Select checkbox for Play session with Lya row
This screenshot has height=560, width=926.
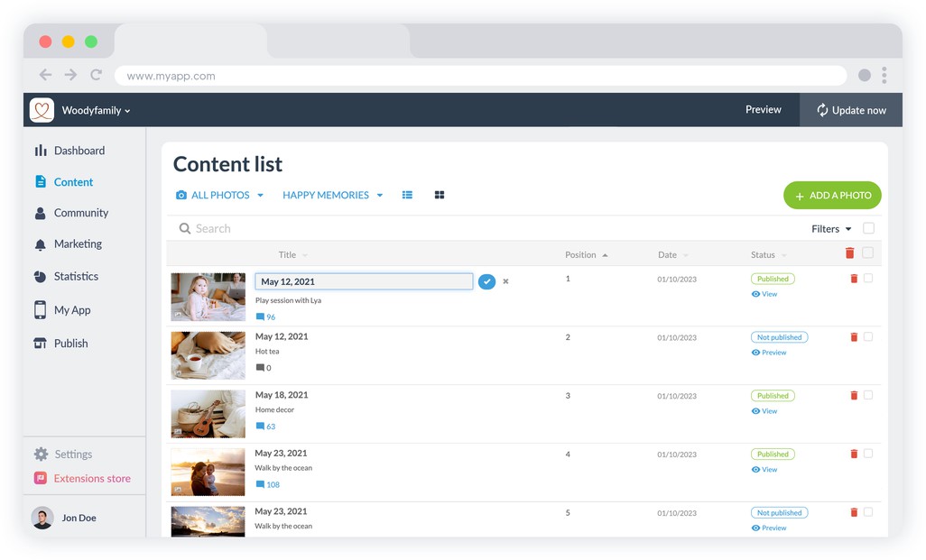coord(868,279)
